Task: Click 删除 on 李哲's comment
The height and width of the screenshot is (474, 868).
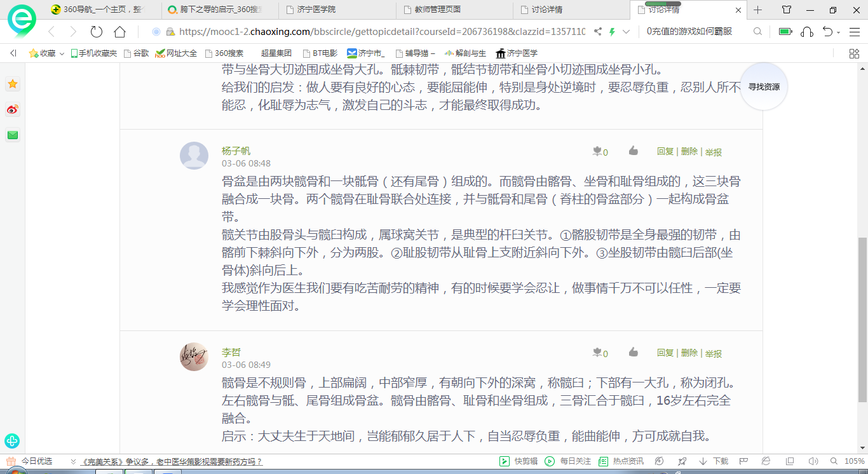Action: [689, 353]
